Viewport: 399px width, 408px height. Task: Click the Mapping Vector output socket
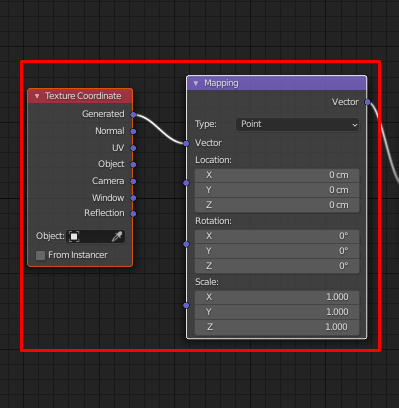coord(367,102)
